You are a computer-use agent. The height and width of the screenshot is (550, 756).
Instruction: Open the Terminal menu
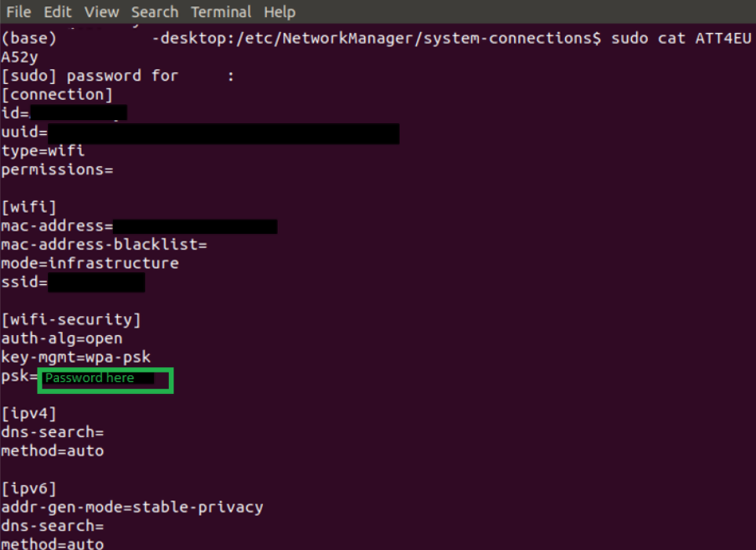tap(221, 12)
